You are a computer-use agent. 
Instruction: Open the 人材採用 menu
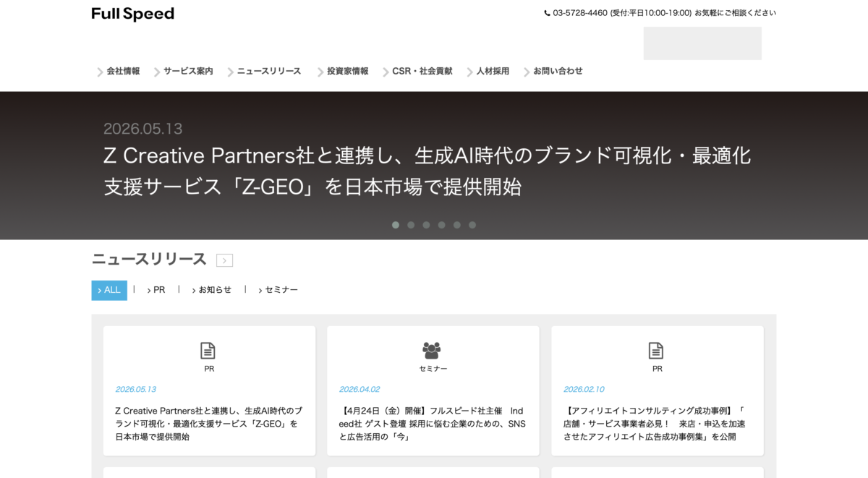point(493,71)
